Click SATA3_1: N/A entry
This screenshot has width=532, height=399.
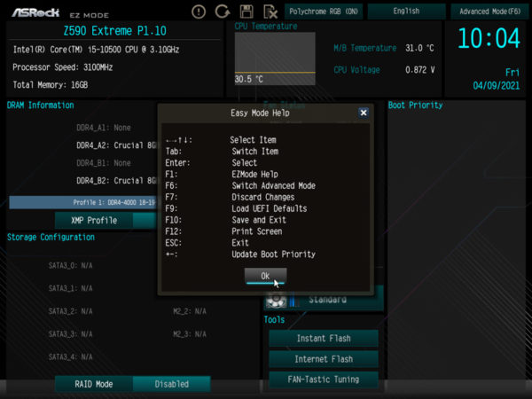click(71, 288)
